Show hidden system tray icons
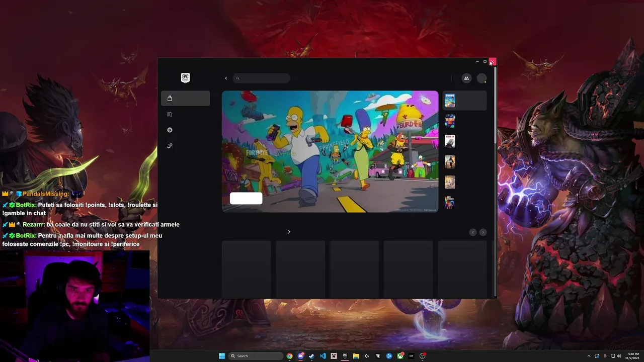 pyautogui.click(x=589, y=356)
